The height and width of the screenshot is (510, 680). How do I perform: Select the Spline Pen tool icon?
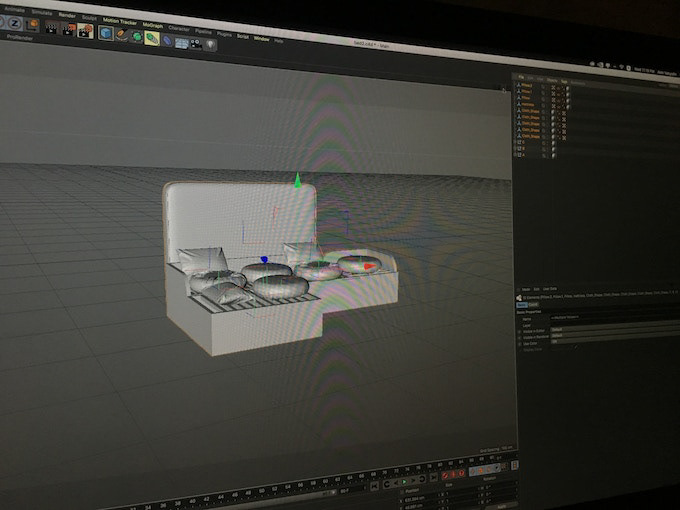click(x=121, y=35)
